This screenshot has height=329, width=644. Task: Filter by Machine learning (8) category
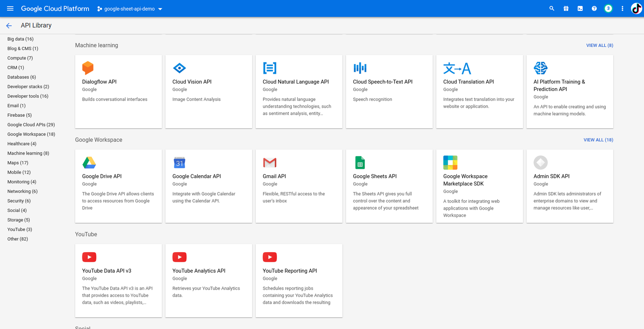[28, 153]
